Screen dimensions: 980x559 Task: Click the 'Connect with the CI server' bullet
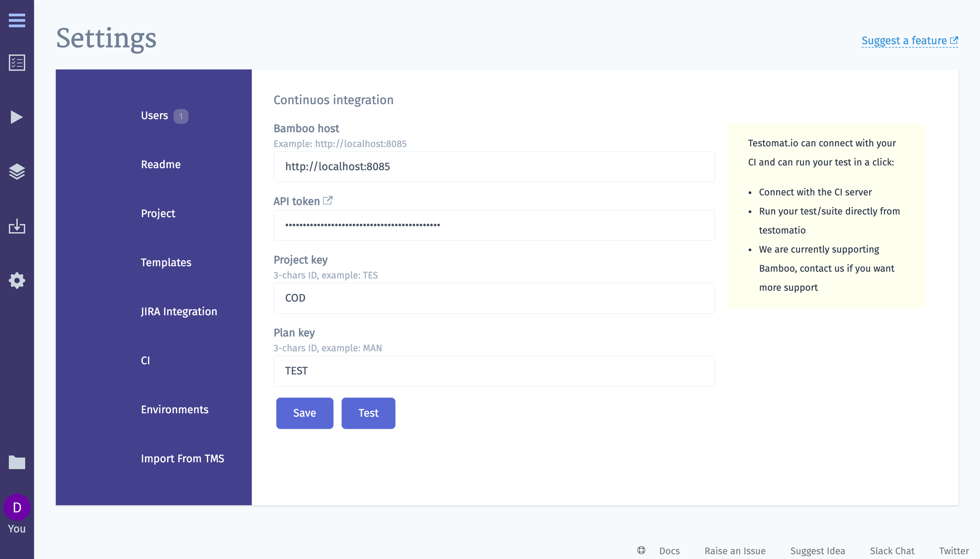(x=815, y=192)
